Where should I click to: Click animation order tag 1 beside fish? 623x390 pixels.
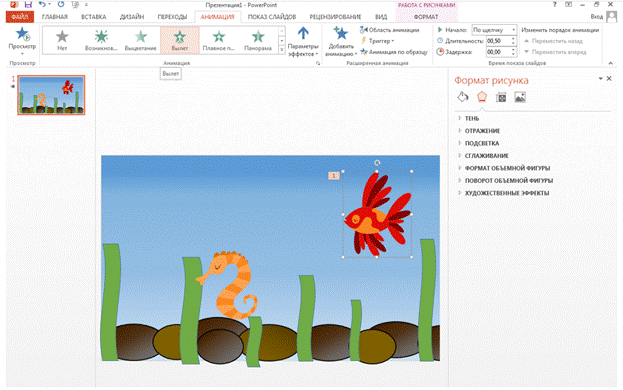point(334,175)
